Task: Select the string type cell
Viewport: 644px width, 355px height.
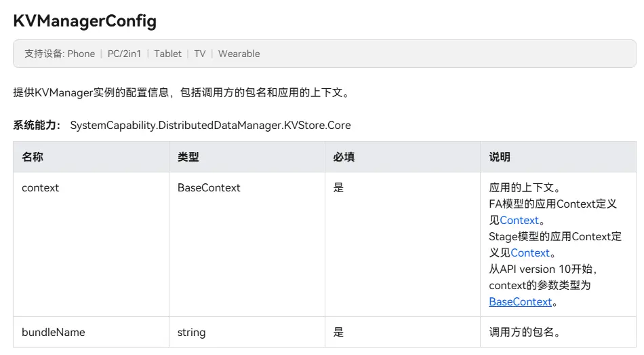Action: [191, 333]
